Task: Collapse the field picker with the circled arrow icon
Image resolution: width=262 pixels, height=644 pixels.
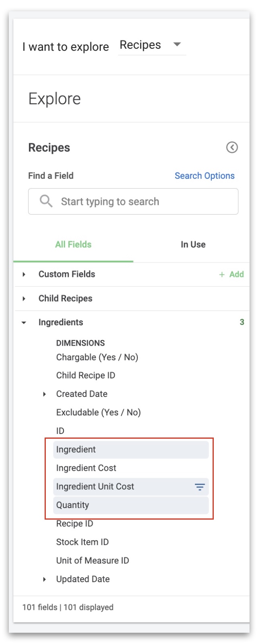Action: pyautogui.click(x=232, y=147)
